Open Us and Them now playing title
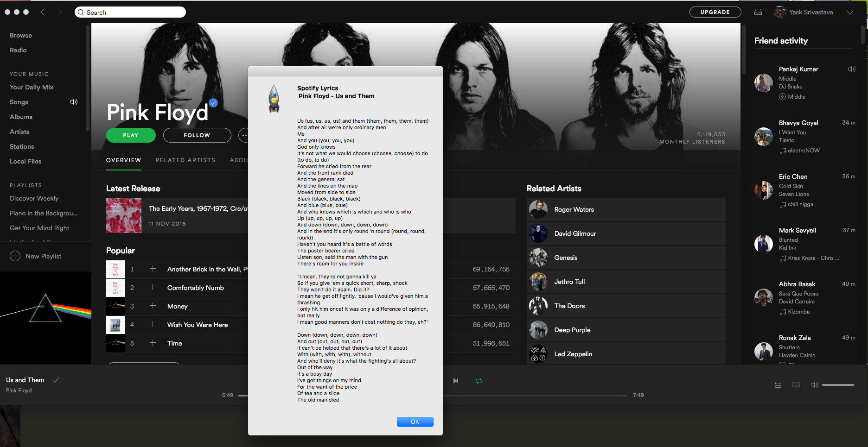Viewport: 868px width, 447px height. pos(25,380)
